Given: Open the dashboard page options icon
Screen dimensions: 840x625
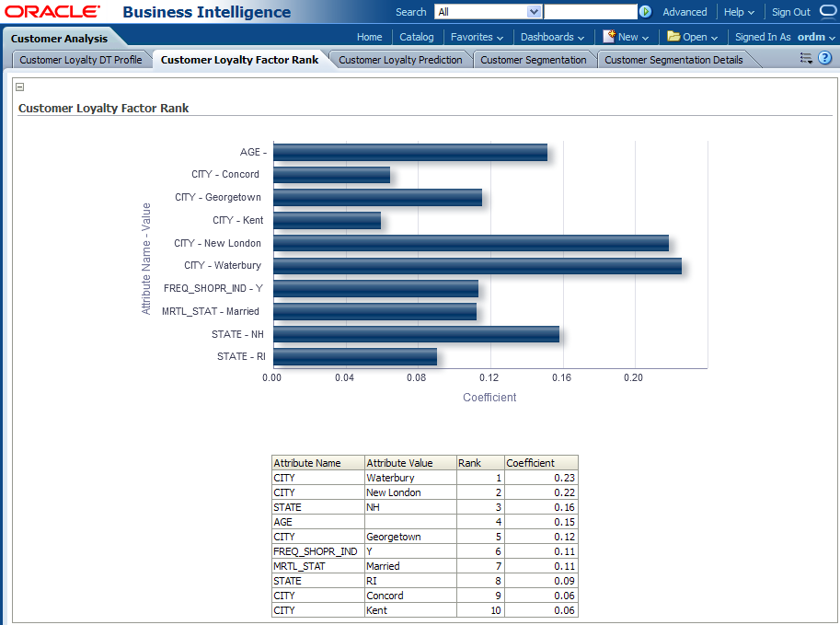Looking at the screenshot, I should [806, 58].
